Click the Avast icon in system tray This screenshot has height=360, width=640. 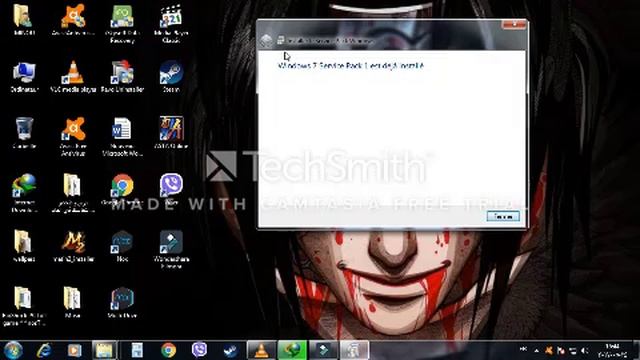549,351
